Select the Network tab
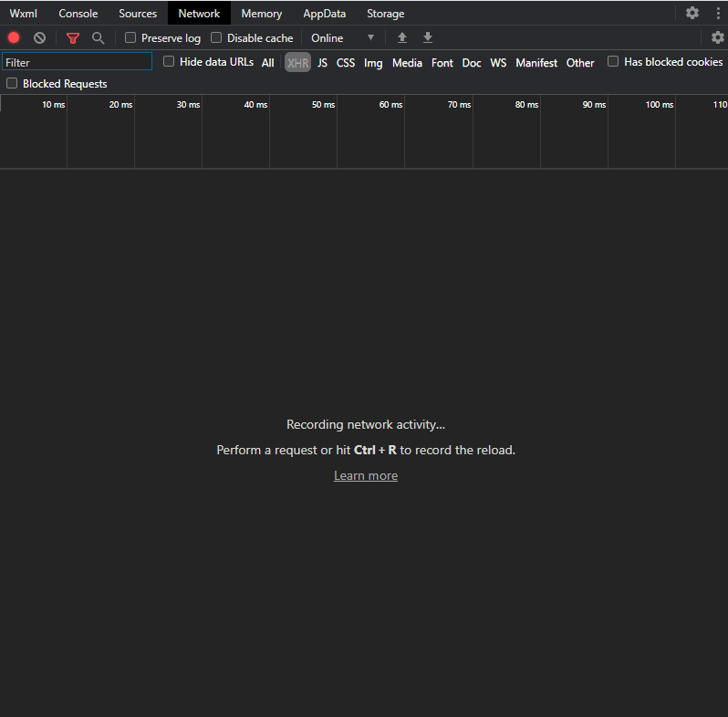The image size is (728, 717). click(x=199, y=14)
